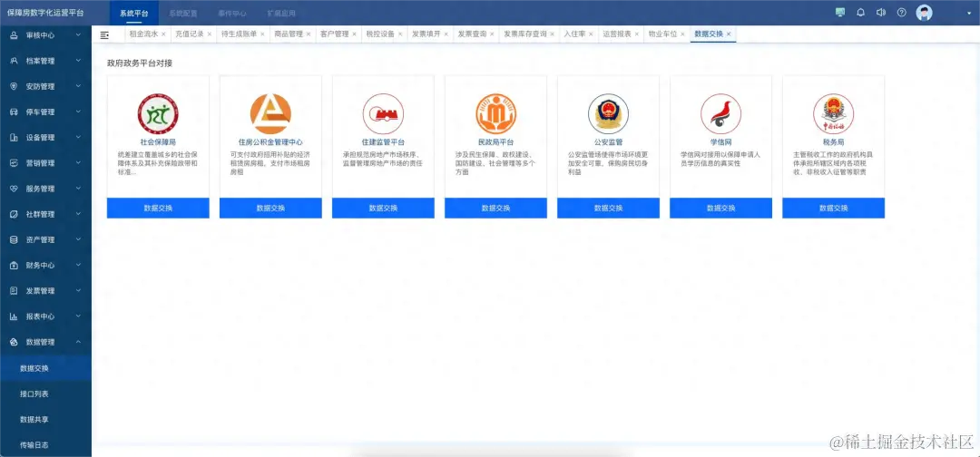Click the 档案管理 sidebar icon
Viewport: 980px width, 457px height.
(13, 61)
